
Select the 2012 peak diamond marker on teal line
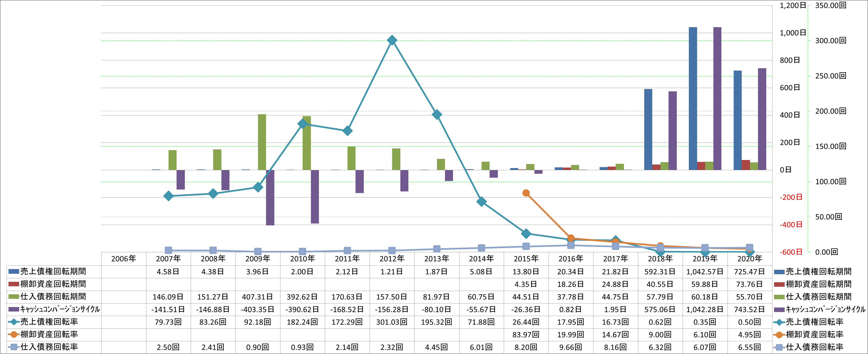392,40
